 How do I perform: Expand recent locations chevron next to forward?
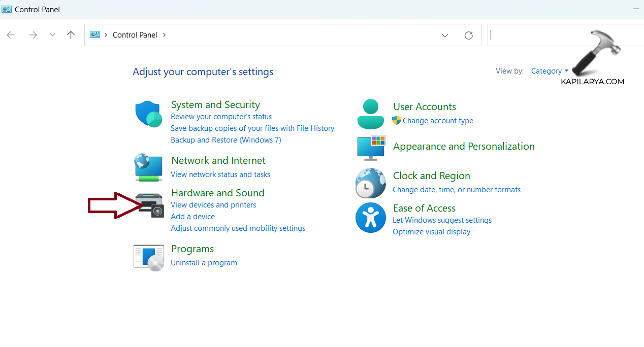point(52,35)
